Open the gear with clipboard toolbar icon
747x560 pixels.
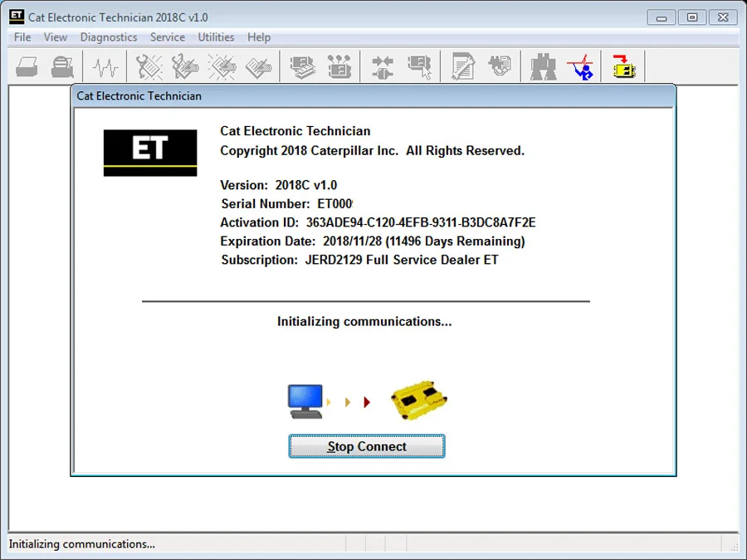(x=500, y=66)
